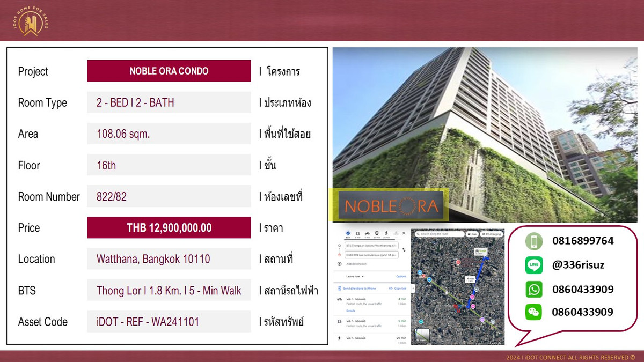Screen dimensions: 644x362
Task: Select the walking directions mode icon
Action: point(387,233)
